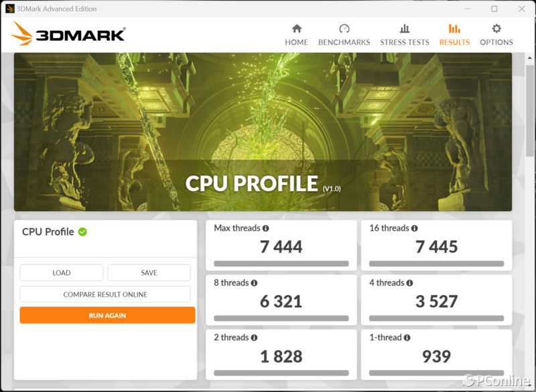Image resolution: width=536 pixels, height=392 pixels.
Task: Click the scrollbar up arrow
Action: 530,58
